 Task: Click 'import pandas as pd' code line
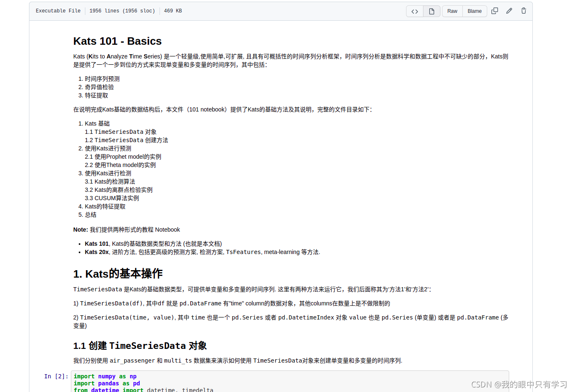click(x=107, y=383)
